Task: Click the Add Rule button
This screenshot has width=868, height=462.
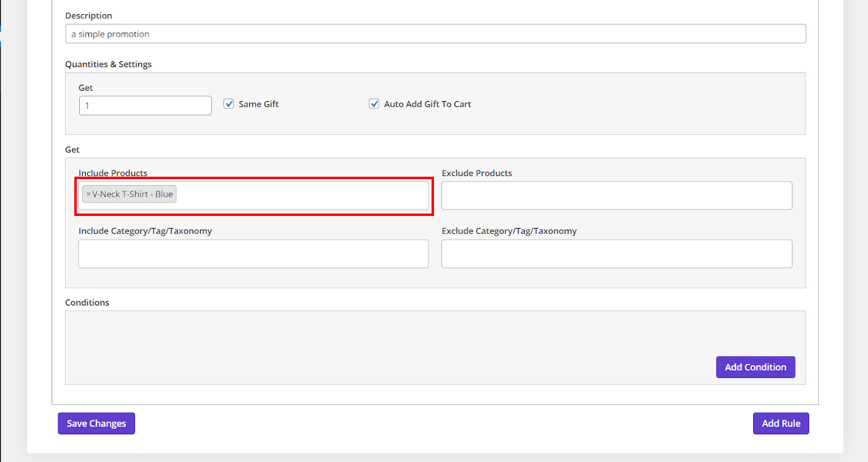Action: pyautogui.click(x=781, y=423)
